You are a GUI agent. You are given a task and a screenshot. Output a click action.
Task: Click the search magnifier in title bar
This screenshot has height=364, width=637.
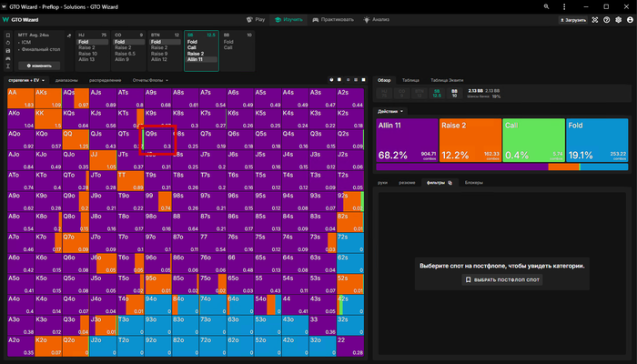coord(546,5)
